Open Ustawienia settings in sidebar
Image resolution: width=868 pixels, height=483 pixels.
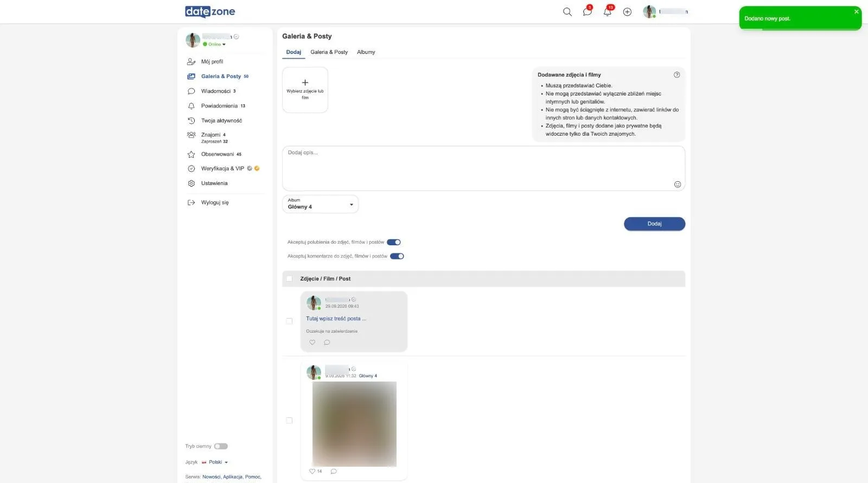pos(214,183)
